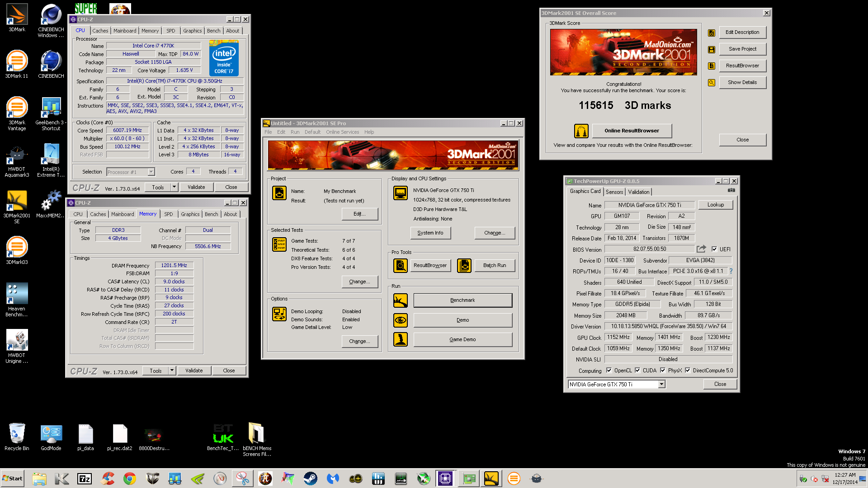Image resolution: width=868 pixels, height=488 pixels.
Task: Open the Geekbench 3 Shortcut desktop icon
Action: pos(51,114)
